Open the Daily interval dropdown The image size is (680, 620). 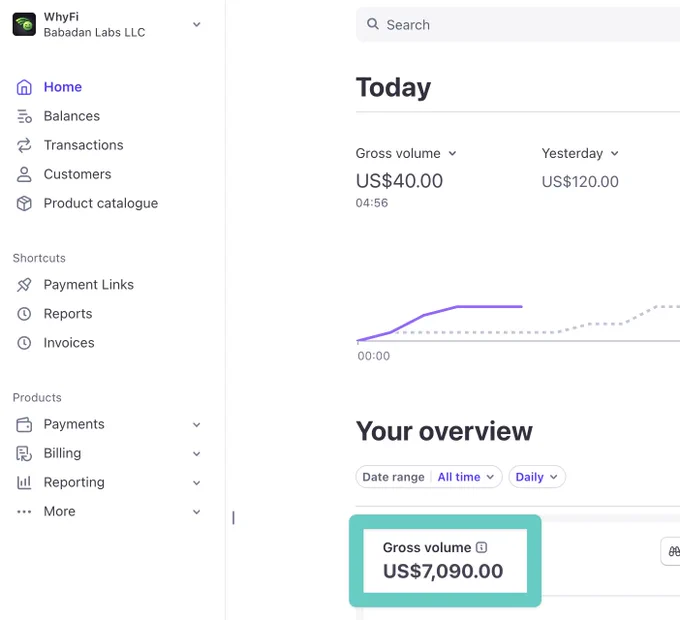[537, 477]
